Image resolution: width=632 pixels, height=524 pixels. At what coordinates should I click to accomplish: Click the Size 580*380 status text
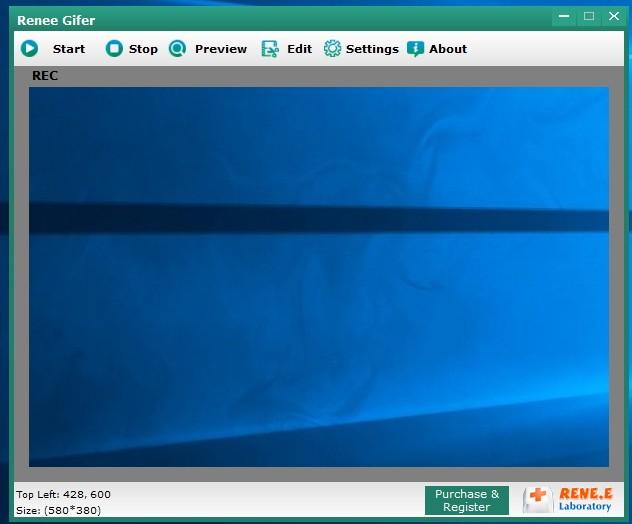click(x=58, y=510)
